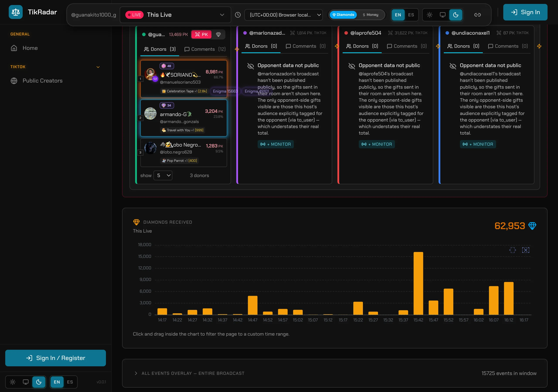Select sidebar dark theme moon icon

[x=39, y=382]
